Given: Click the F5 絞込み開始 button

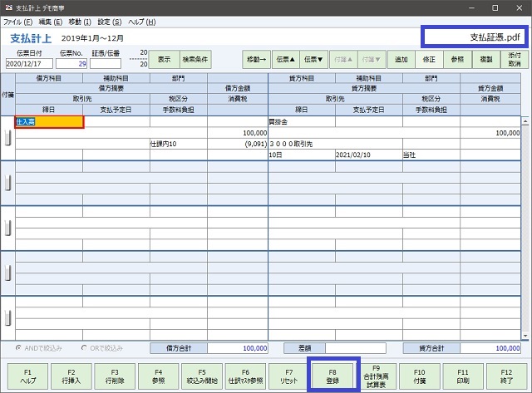Looking at the screenshot, I should tap(202, 376).
